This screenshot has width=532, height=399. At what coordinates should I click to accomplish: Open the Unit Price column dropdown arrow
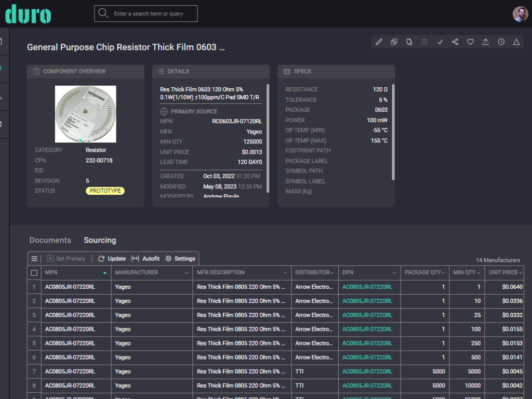[x=521, y=273]
